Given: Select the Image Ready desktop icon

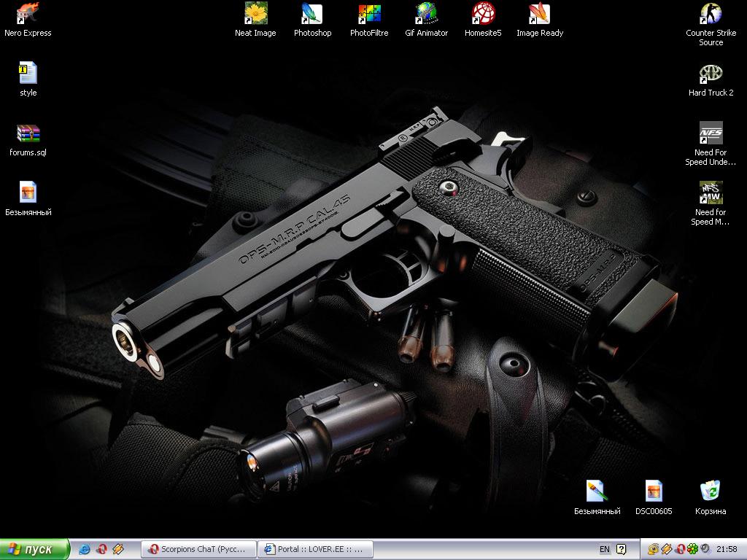Looking at the screenshot, I should point(540,14).
